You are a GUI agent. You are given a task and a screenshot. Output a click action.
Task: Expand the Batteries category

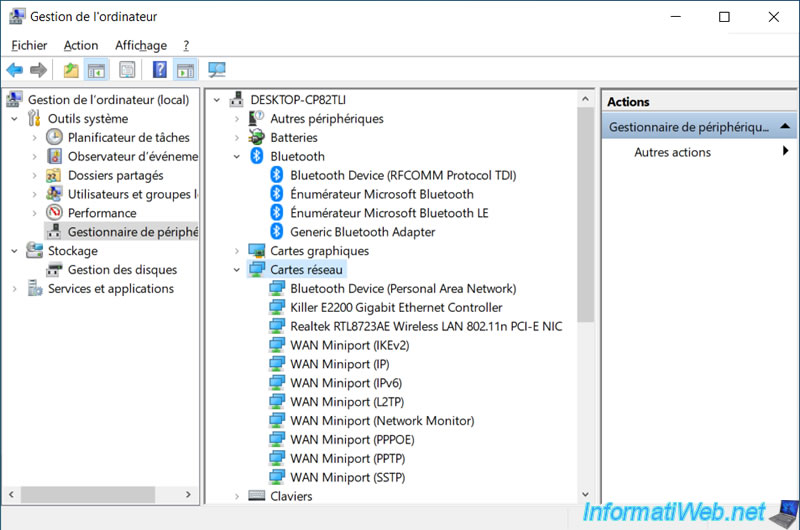tap(237, 138)
